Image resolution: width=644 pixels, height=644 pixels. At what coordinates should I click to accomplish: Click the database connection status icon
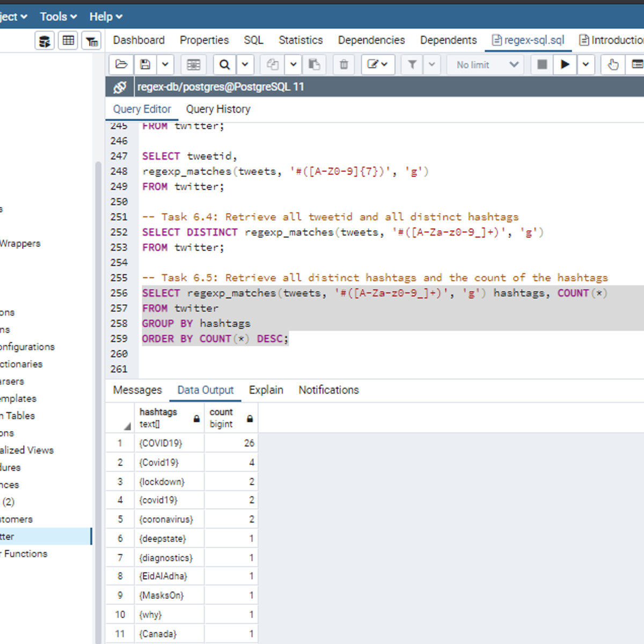(x=120, y=87)
